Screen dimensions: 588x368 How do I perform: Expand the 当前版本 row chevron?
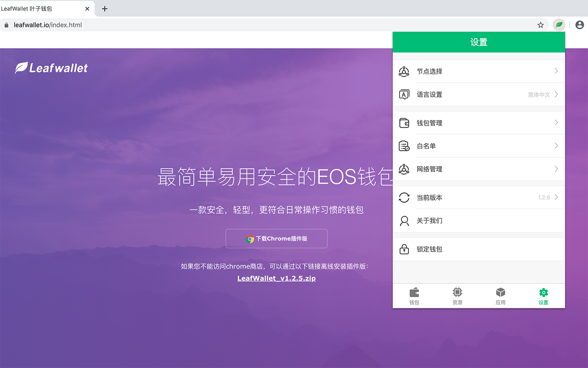click(x=556, y=197)
